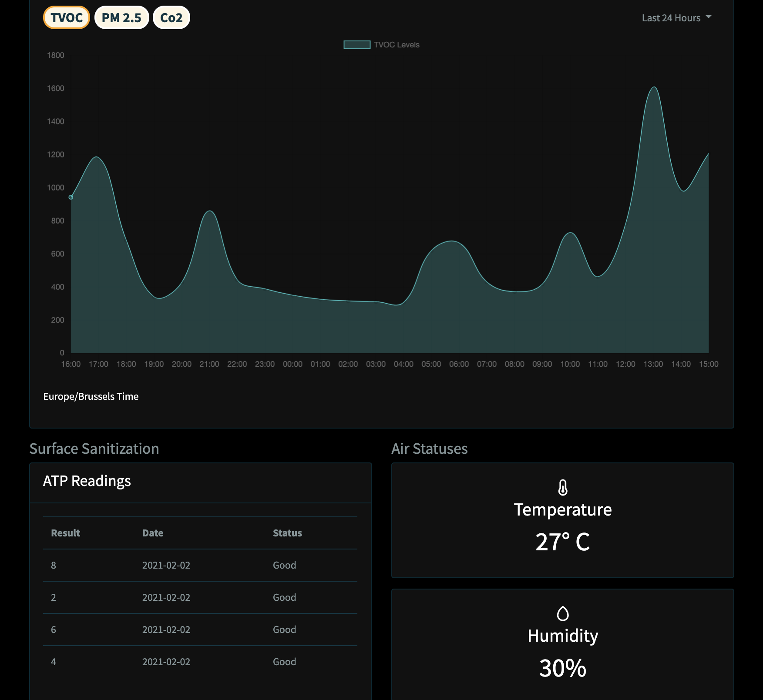The width and height of the screenshot is (763, 700).
Task: Toggle the TVOC Levels legend swatch
Action: (x=357, y=45)
